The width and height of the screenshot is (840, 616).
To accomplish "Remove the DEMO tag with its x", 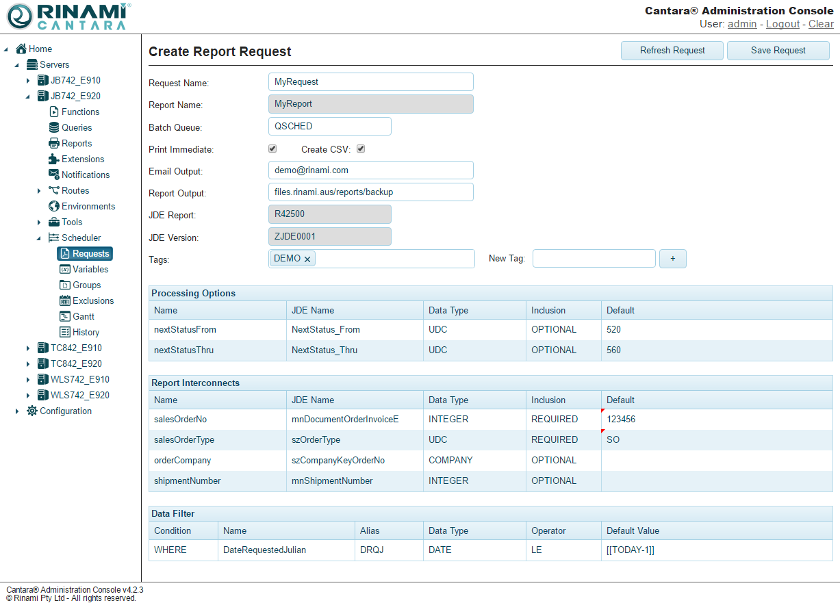I will 307,259.
